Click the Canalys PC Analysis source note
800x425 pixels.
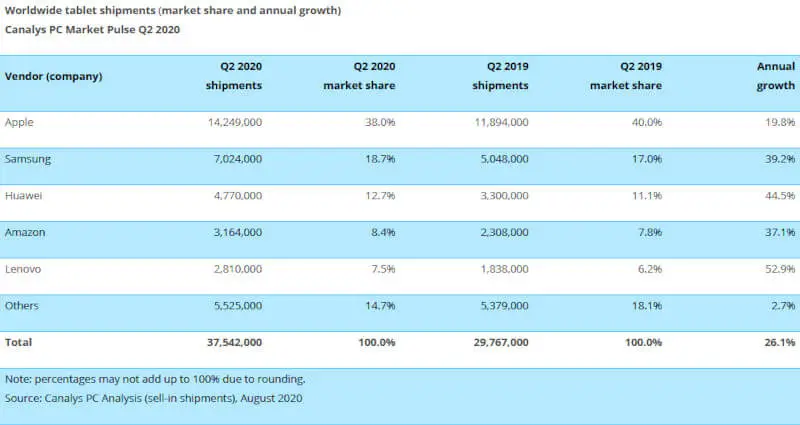154,398
